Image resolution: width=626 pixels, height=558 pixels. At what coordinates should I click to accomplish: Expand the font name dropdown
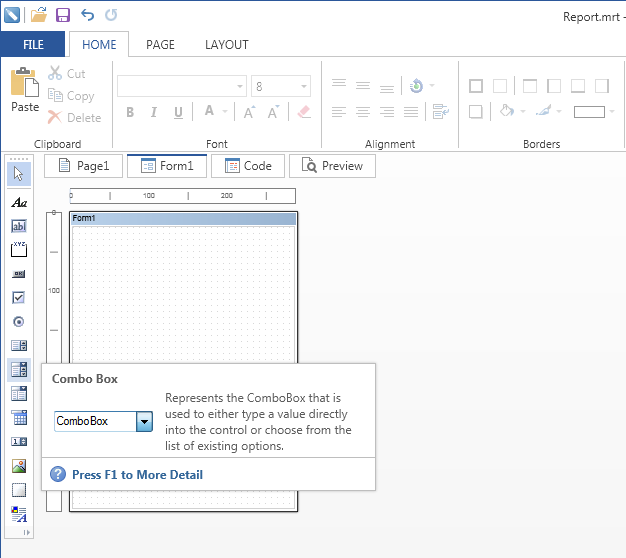(x=240, y=86)
